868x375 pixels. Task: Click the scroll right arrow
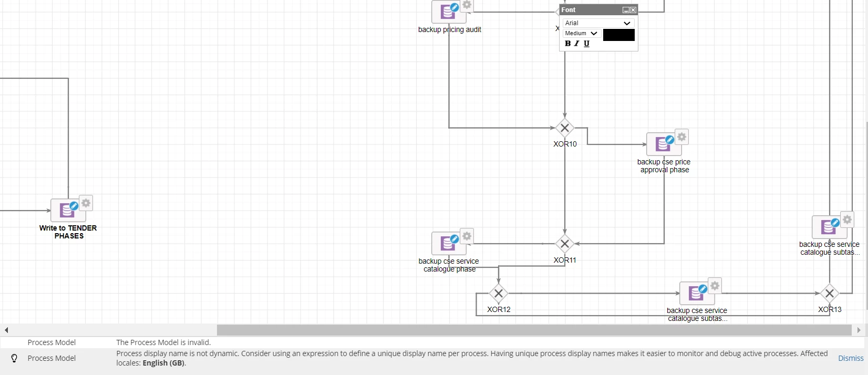coord(859,330)
